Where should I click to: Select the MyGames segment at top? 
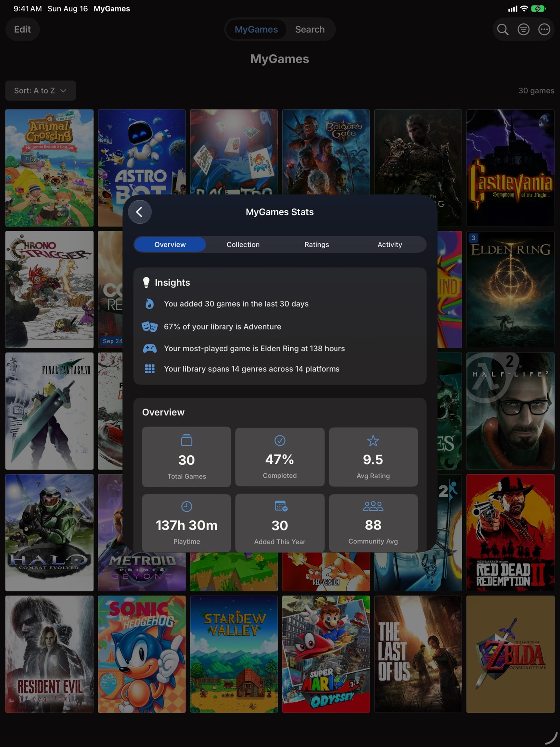[256, 29]
